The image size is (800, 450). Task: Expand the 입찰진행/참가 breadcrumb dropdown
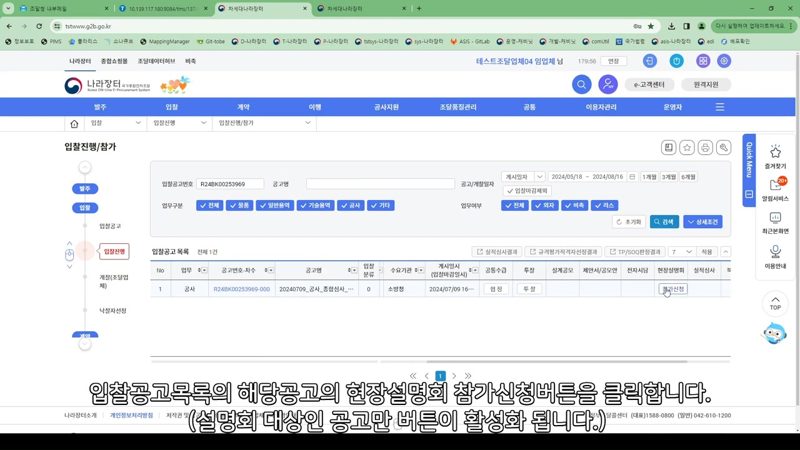click(264, 123)
